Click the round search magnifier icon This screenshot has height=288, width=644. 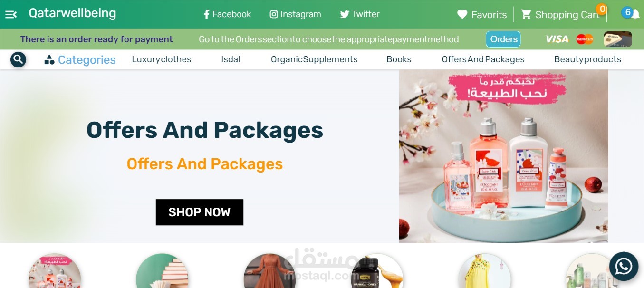pos(18,59)
